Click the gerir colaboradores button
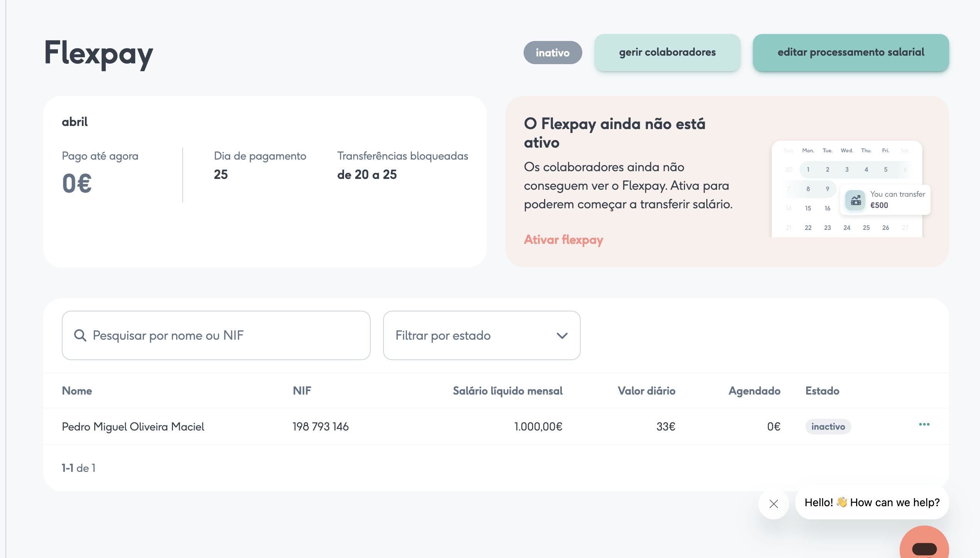The image size is (980, 558). pyautogui.click(x=667, y=53)
